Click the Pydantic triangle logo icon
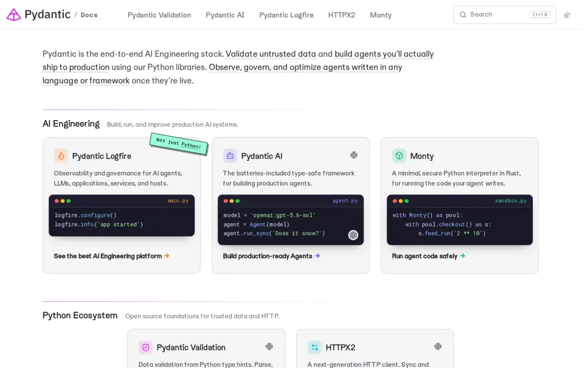Image resolution: width=588 pixels, height=368 pixels. click(14, 14)
